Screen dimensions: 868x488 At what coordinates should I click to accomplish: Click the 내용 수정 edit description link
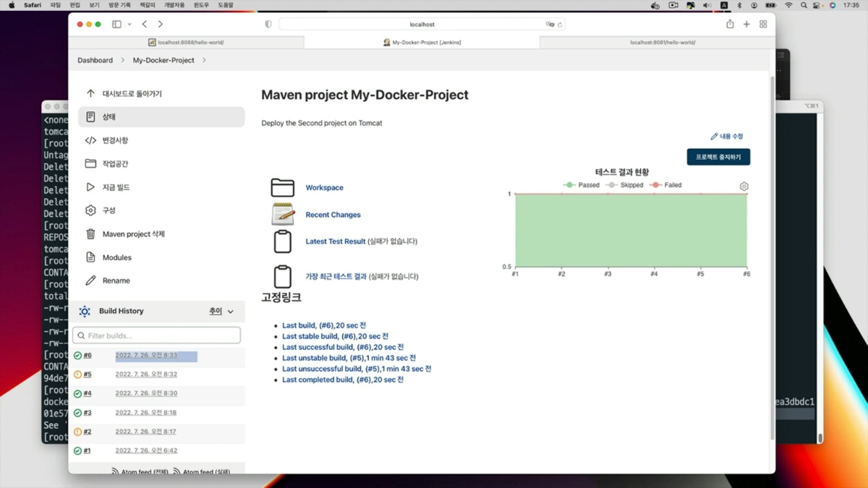727,136
